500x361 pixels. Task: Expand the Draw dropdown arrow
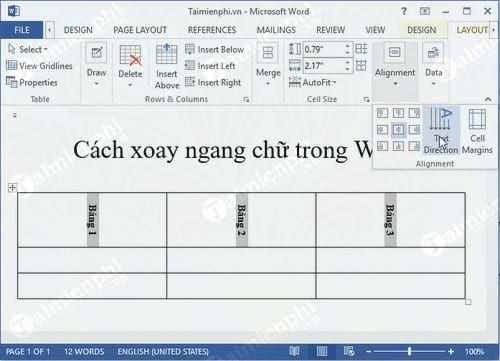coord(97,84)
